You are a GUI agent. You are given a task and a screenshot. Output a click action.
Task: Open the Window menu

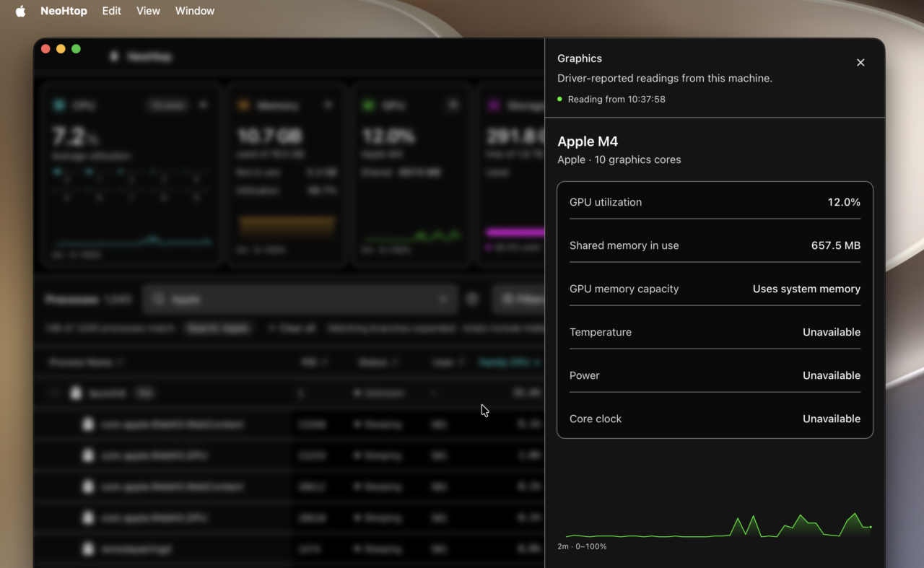[195, 11]
